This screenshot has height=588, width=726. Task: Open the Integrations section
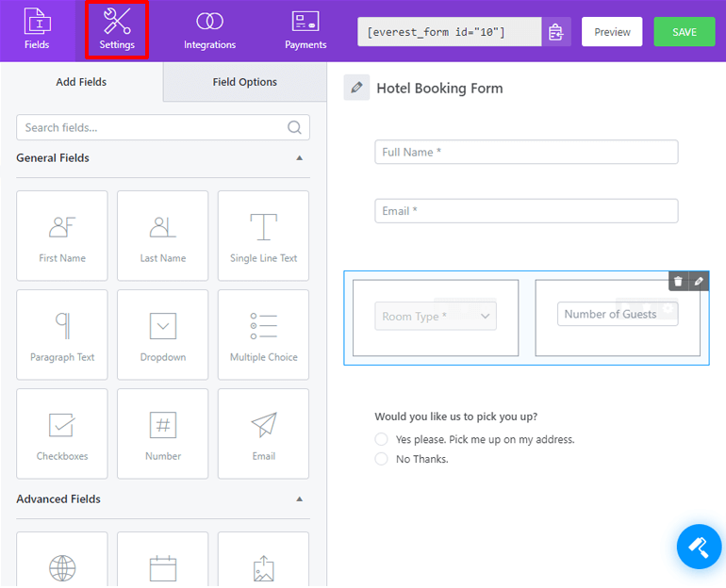[209, 30]
